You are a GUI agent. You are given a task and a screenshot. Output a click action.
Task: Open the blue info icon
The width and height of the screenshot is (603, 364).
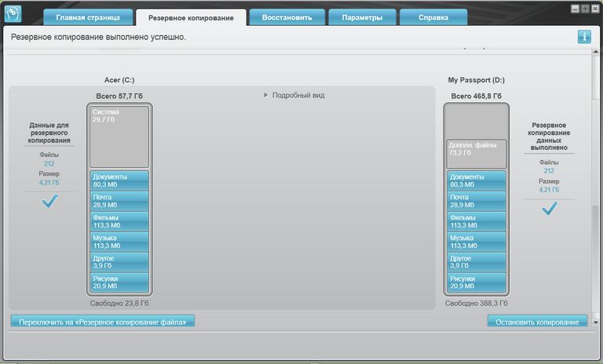(x=584, y=37)
